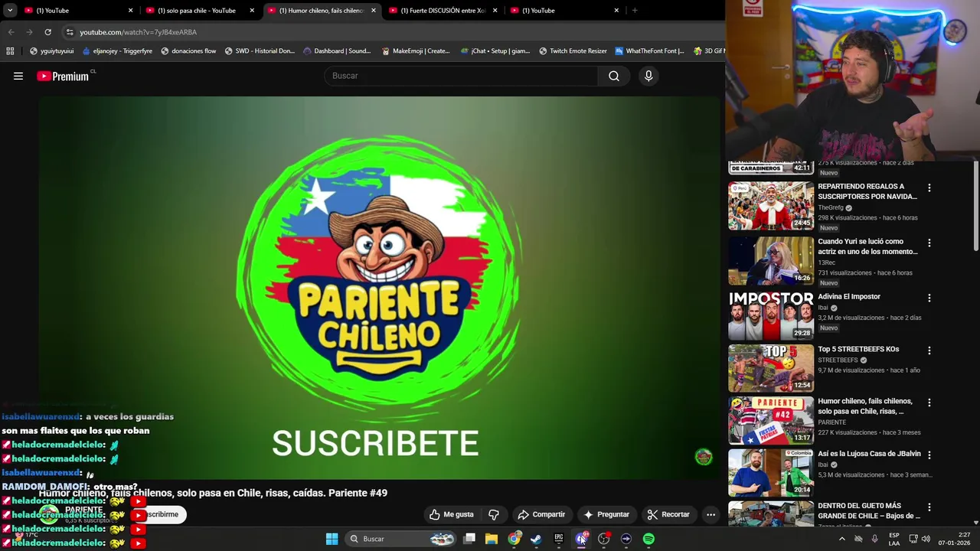Switch to the last (1) YouTube tab
Image resolution: width=980 pixels, height=551 pixels.
click(x=565, y=11)
